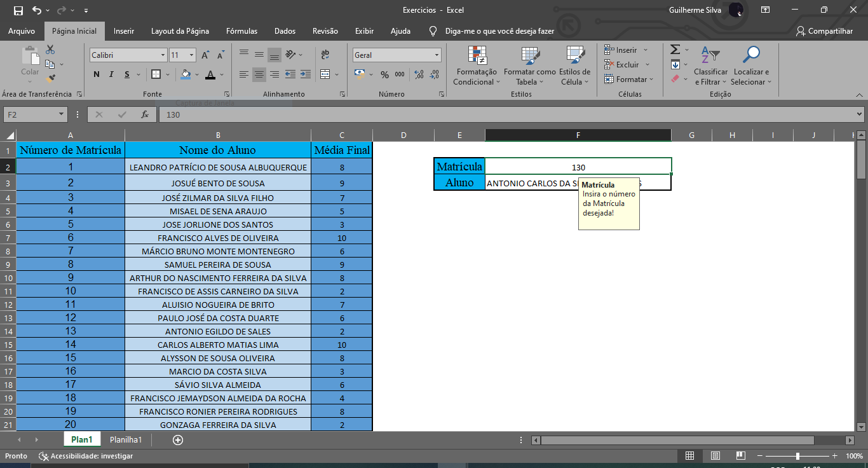Screen dimensions: 868x468
Task: Apply thousands separator (000) style
Action: click(400, 74)
